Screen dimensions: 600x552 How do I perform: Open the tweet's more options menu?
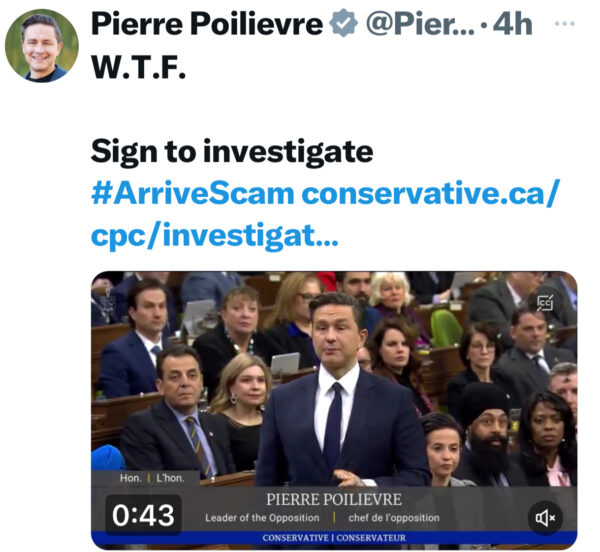(x=565, y=24)
